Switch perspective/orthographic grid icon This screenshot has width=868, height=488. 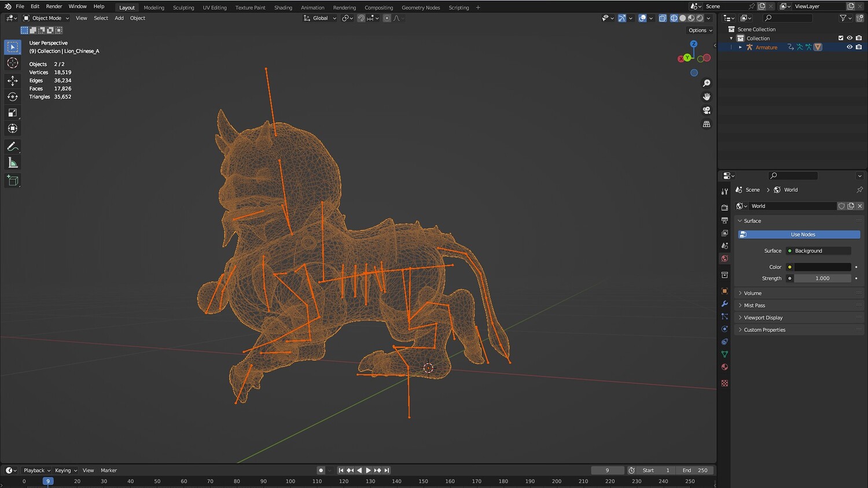tap(707, 124)
